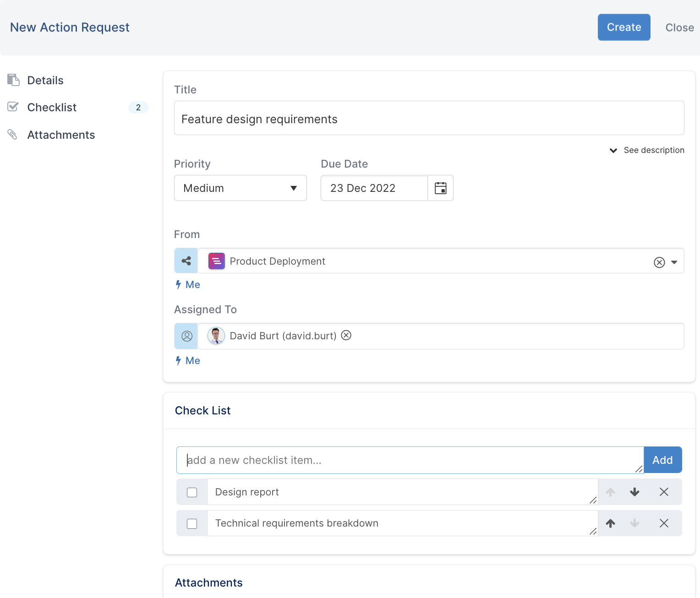Delete the Design report checklist item

664,492
